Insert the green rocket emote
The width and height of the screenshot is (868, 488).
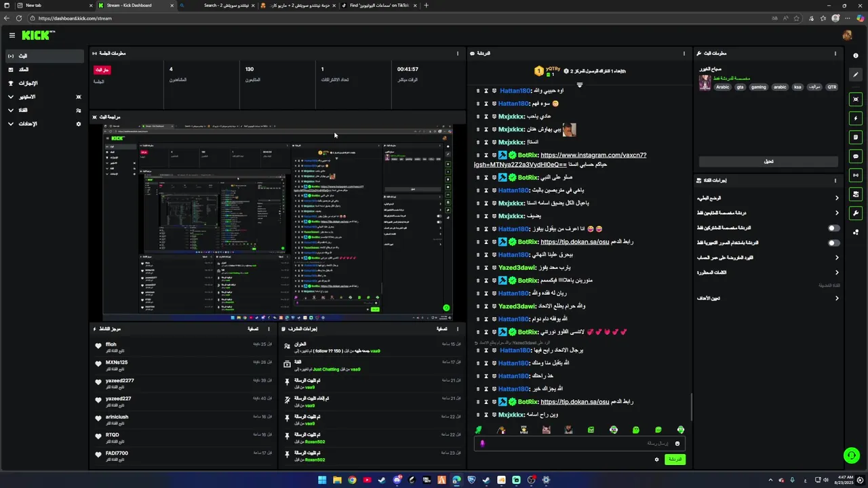click(479, 430)
